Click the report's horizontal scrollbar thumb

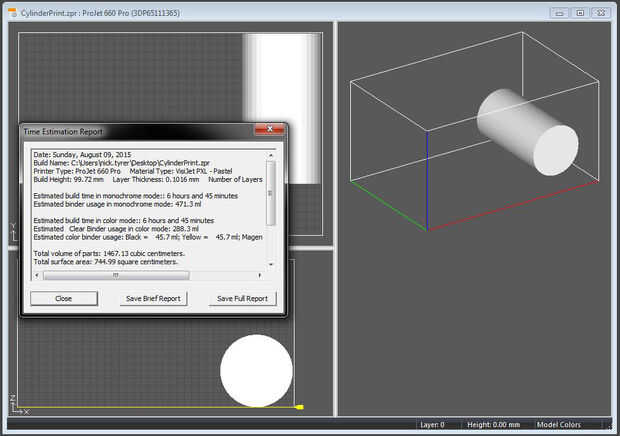[116, 275]
